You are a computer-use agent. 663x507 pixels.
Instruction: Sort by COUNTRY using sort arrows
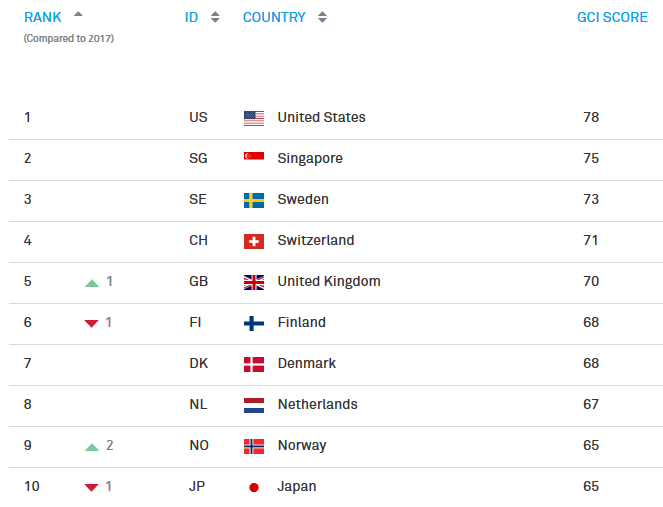322,17
